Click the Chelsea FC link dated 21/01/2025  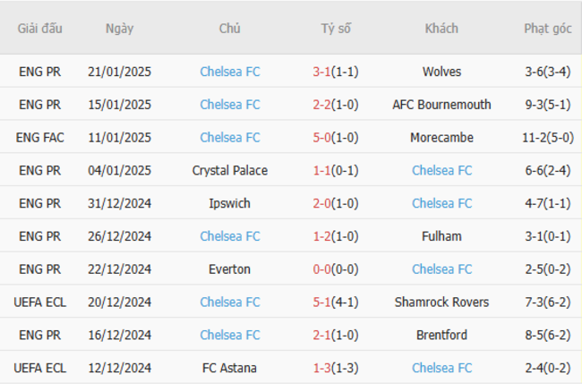230,72
